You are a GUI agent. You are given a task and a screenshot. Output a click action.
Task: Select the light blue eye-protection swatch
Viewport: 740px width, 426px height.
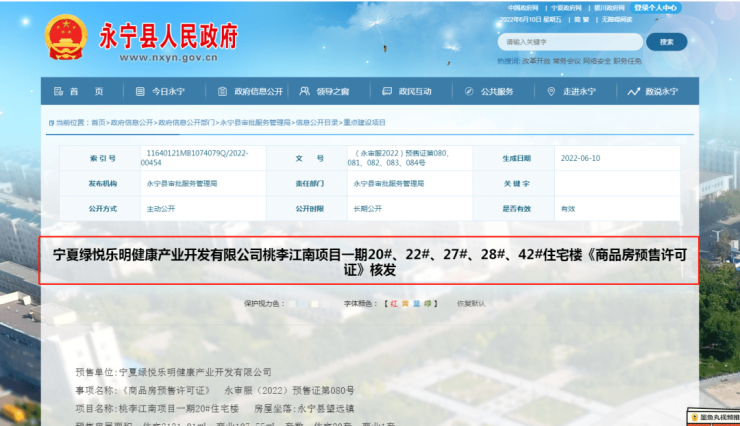(303, 304)
